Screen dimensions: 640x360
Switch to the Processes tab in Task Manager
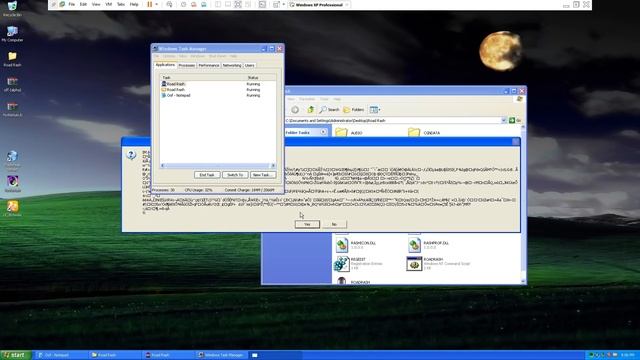point(187,65)
